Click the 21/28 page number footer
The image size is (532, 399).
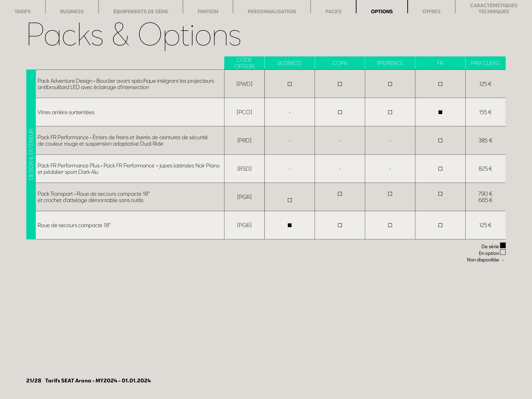point(34,381)
